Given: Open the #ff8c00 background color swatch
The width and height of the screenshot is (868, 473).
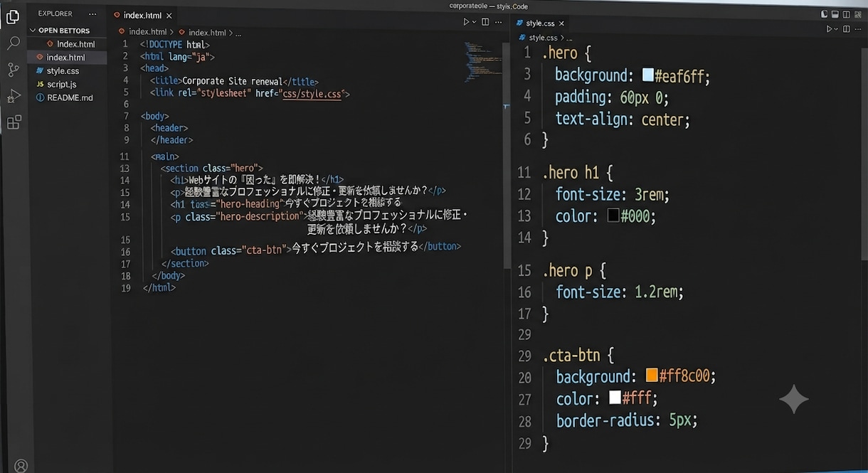Looking at the screenshot, I should click(x=652, y=375).
